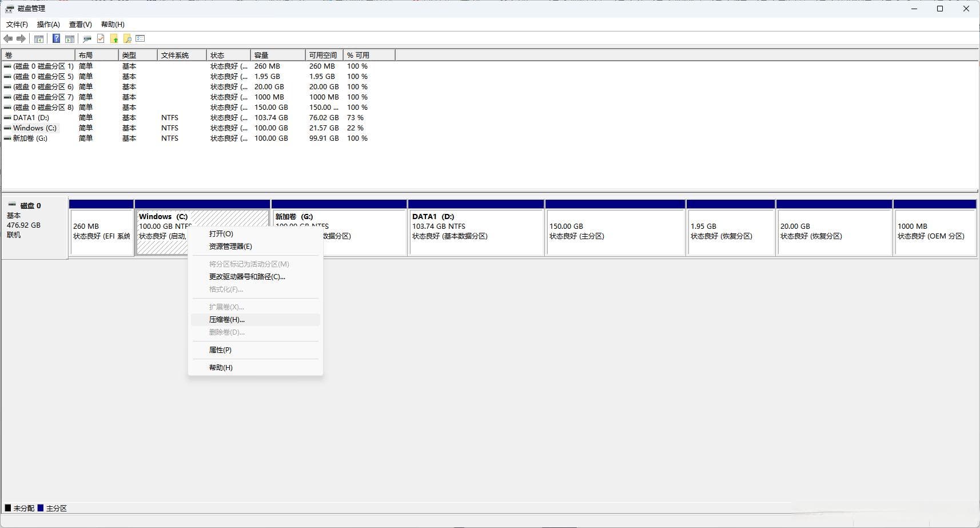The width and height of the screenshot is (980, 528).
Task: Click drive icon beside 磁盘 0 磁盘分区 1 row
Action: 7,66
